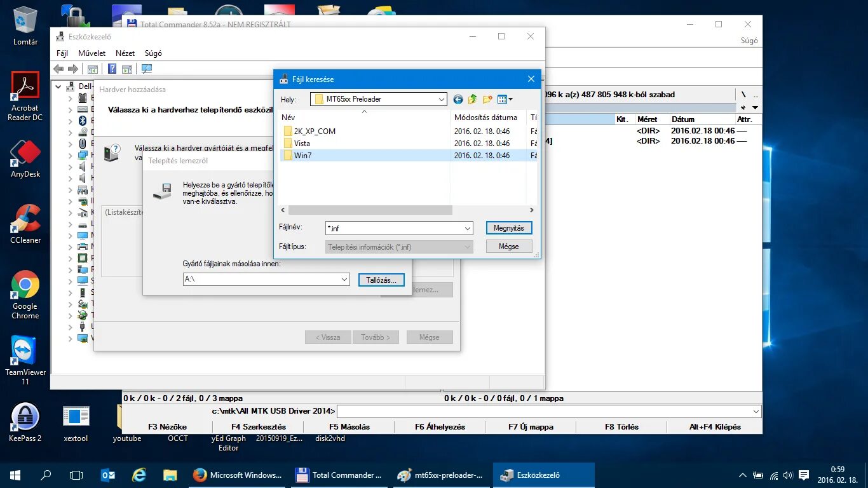Click Mégse in the Fájl keresése dialog

tap(509, 246)
